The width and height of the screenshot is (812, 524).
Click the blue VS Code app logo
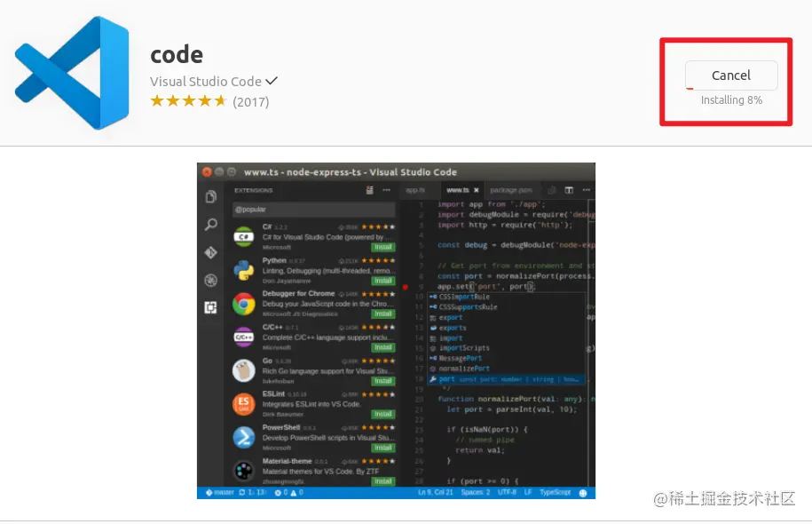(x=72, y=73)
